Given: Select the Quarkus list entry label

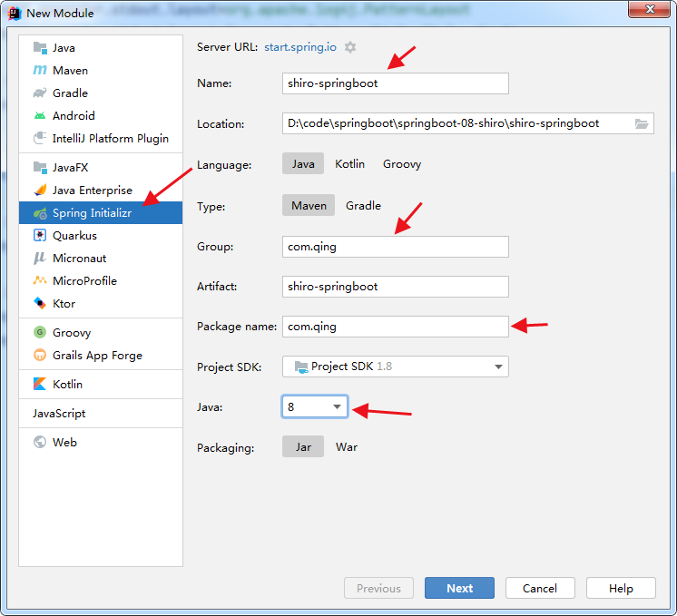Looking at the screenshot, I should [x=74, y=236].
